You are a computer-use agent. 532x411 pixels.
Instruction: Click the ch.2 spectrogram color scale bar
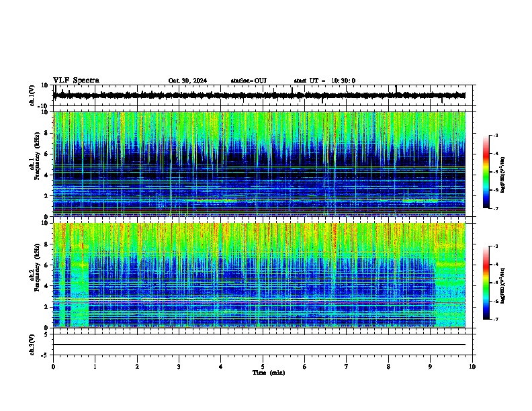pos(486,283)
